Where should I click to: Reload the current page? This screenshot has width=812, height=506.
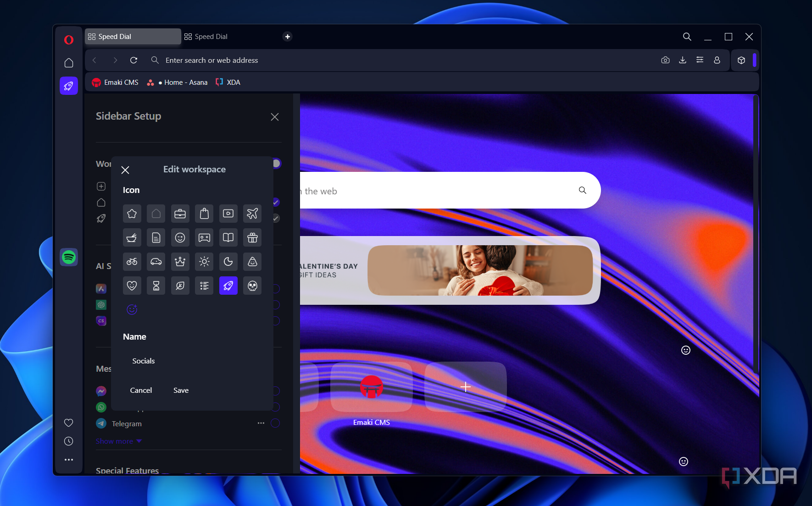tap(134, 60)
